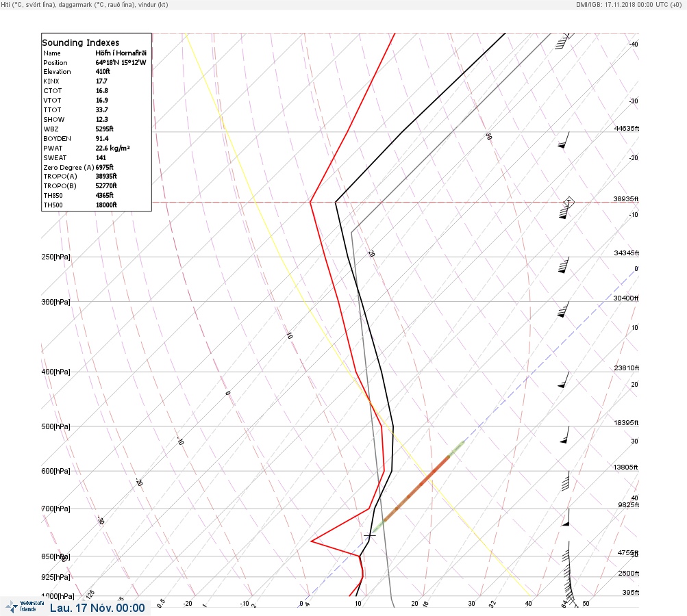This screenshot has height=616, width=687.
Task: Click the wind barb at 300 hPa level
Action: (564, 309)
